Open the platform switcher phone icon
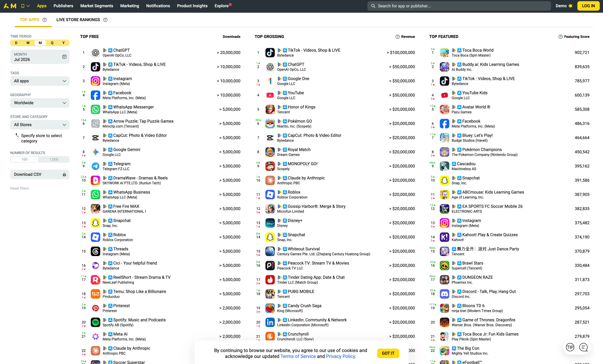 click(23, 6)
